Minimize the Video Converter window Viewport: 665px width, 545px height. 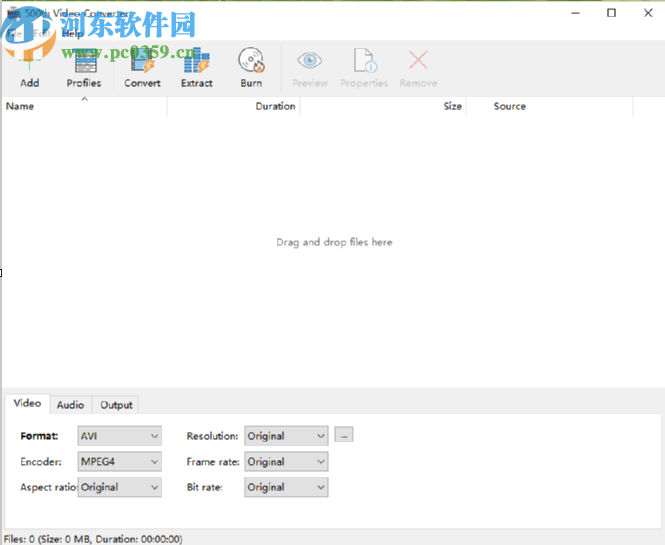click(575, 13)
